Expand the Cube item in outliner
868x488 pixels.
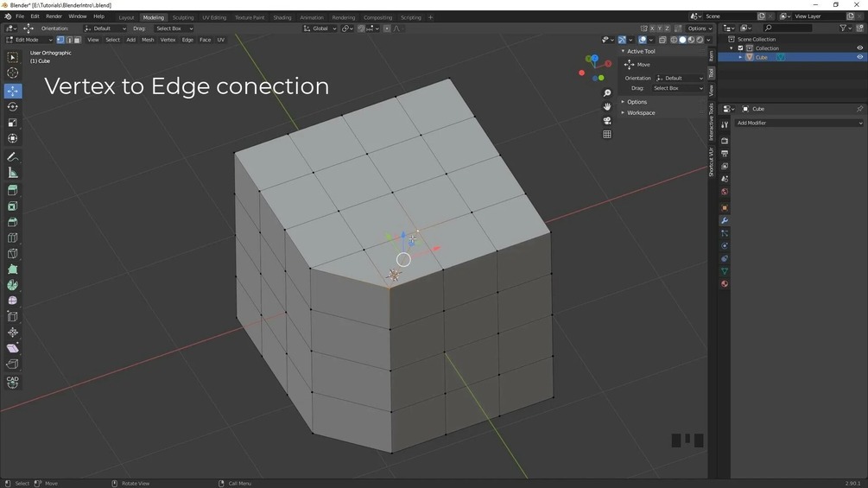tap(741, 57)
